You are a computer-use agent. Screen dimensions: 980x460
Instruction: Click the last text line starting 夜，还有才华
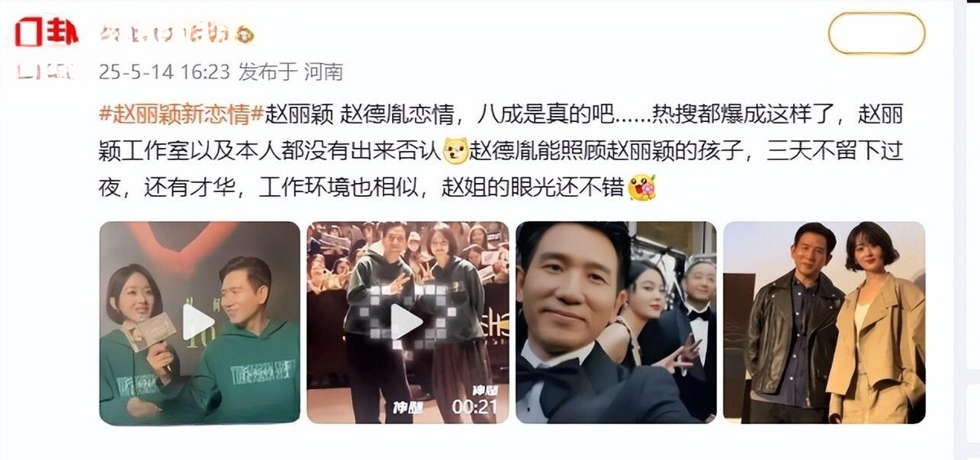[x=363, y=189]
